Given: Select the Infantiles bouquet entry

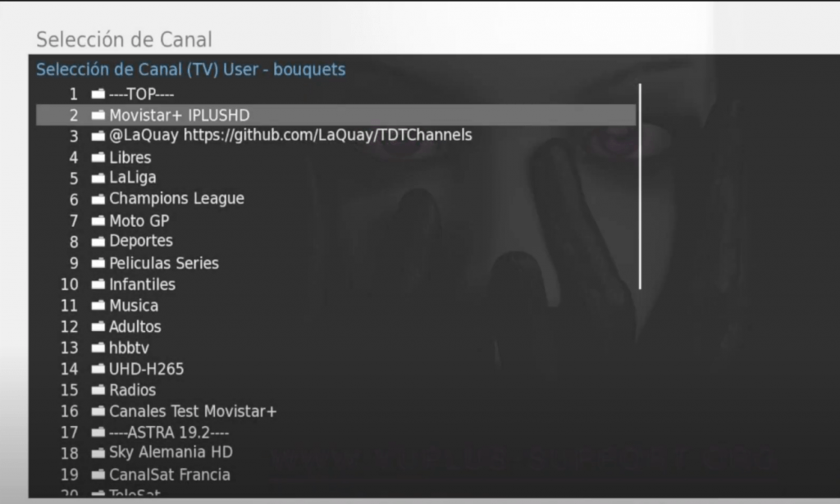Looking at the screenshot, I should [336, 284].
